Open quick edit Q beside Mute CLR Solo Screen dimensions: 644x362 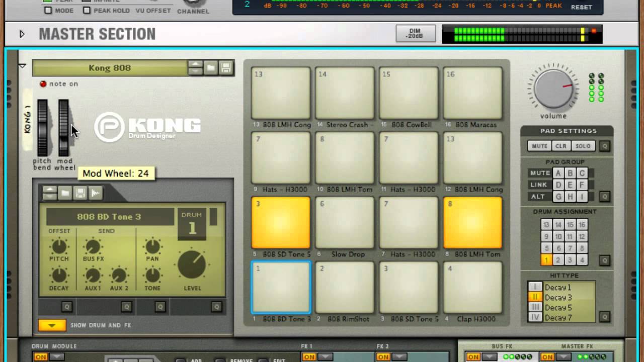605,146
